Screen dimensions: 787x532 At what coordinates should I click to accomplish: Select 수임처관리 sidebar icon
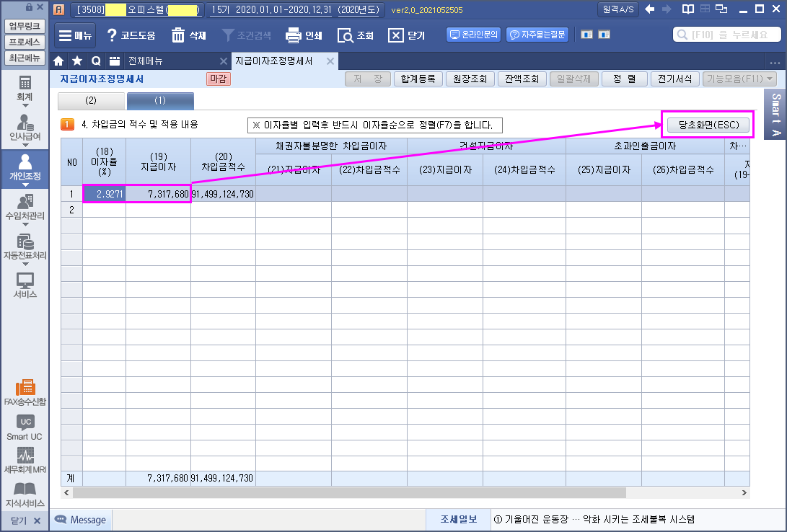[25, 202]
